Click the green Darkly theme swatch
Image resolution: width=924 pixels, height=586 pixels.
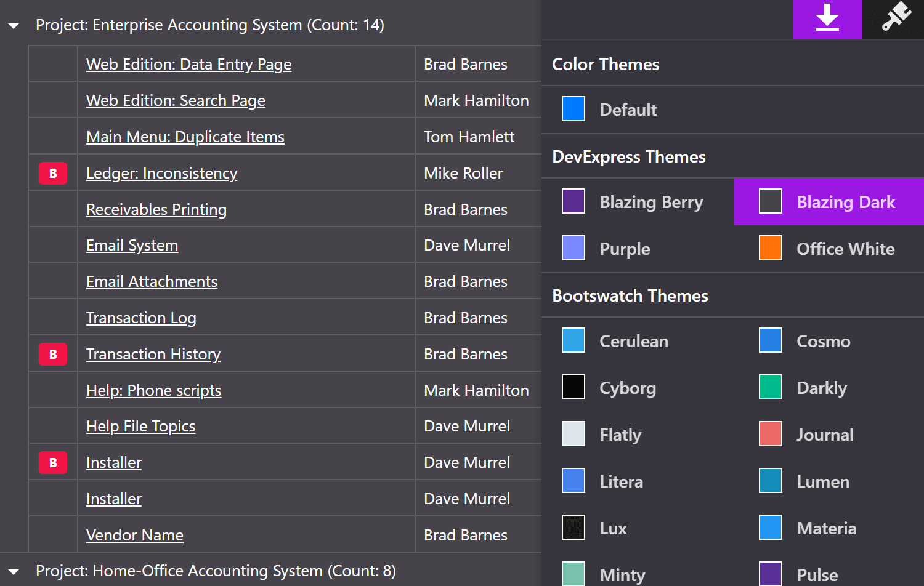point(771,388)
